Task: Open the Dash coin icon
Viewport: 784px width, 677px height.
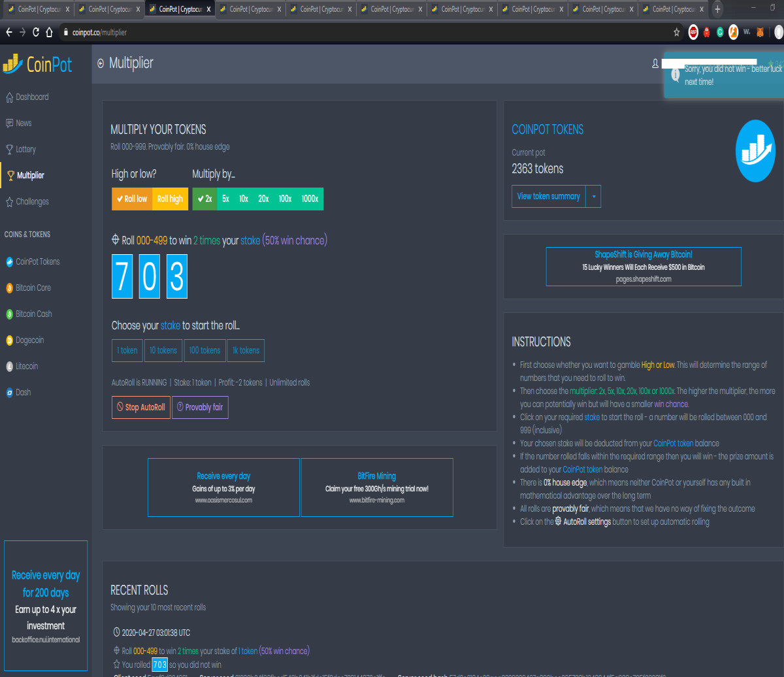Action: click(x=9, y=392)
